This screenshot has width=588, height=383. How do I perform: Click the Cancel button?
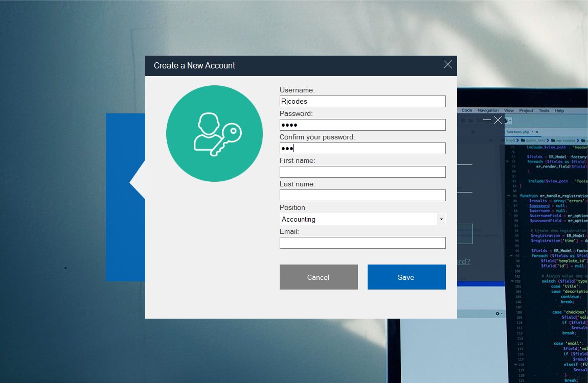[318, 277]
